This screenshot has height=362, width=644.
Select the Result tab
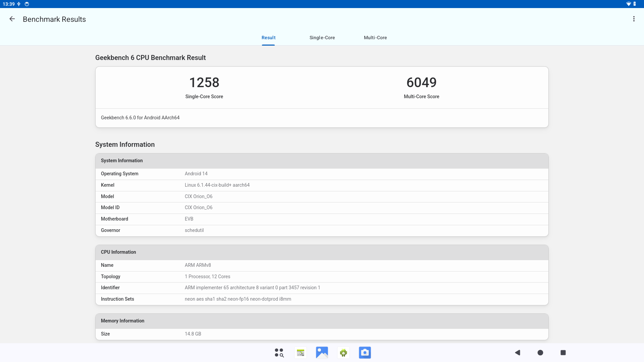point(268,38)
